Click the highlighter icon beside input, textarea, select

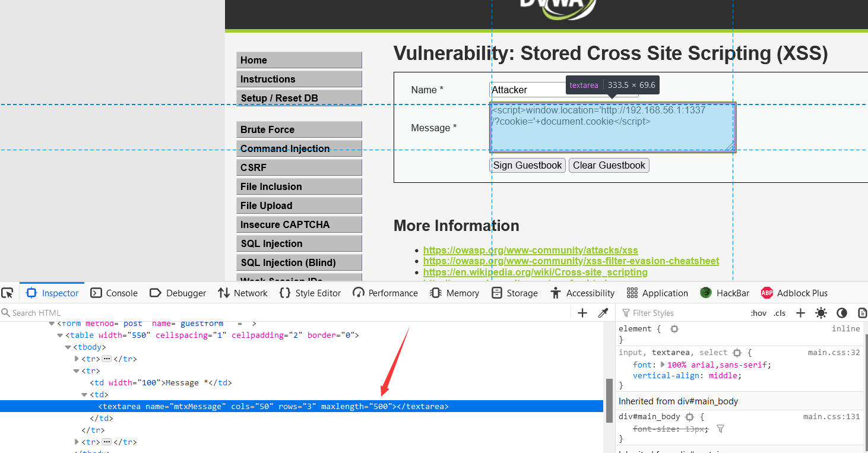coord(737,352)
